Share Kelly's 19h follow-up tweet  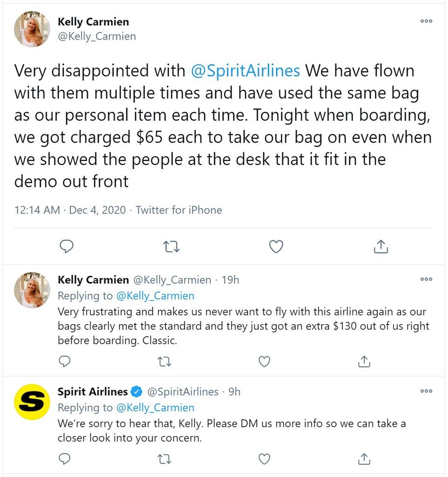(364, 361)
